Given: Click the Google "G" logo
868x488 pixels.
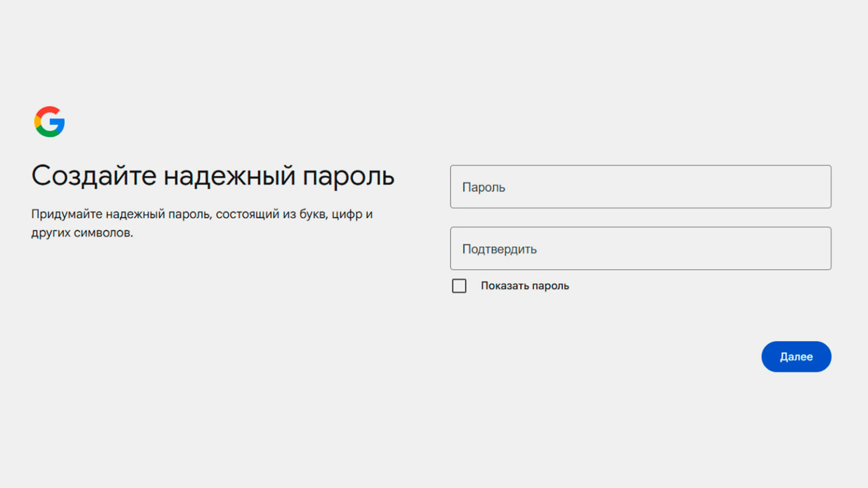Looking at the screenshot, I should (x=50, y=122).
